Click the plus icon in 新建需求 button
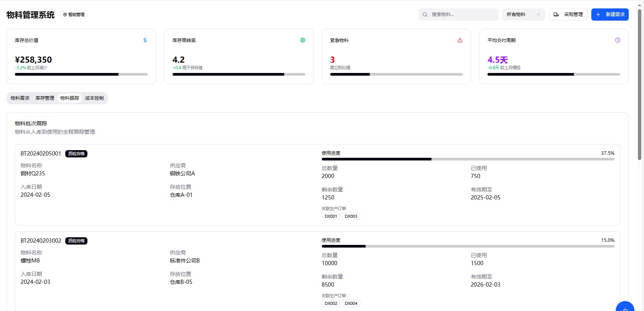Viewport: 644px width, 311px height. point(598,15)
